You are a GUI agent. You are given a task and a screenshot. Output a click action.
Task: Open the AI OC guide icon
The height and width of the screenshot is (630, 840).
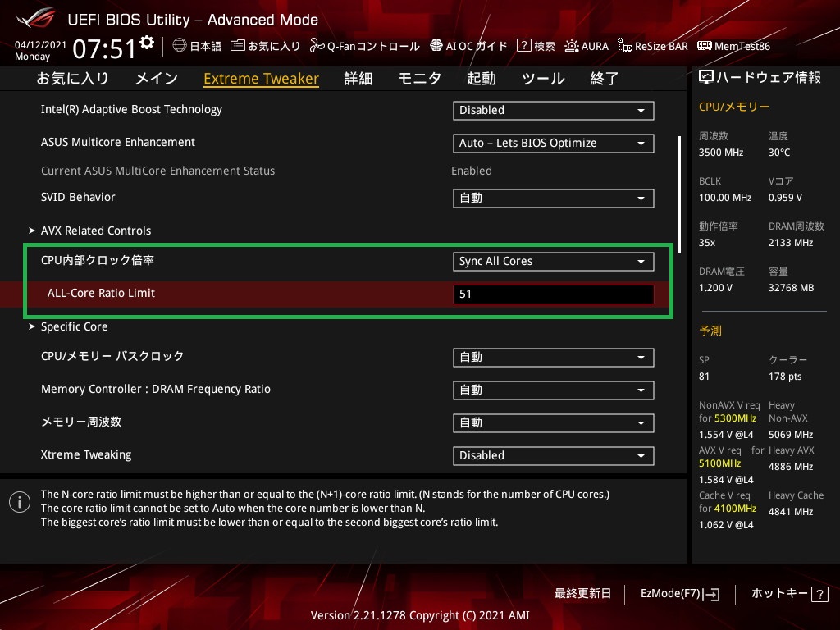coord(436,46)
